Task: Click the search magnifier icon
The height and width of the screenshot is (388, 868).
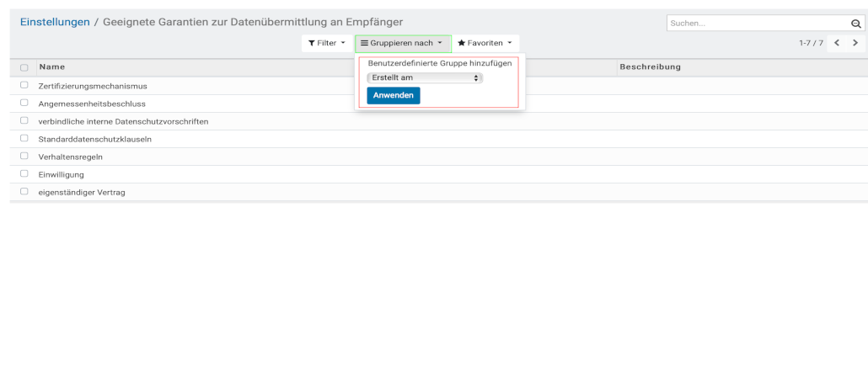Action: pos(855,24)
